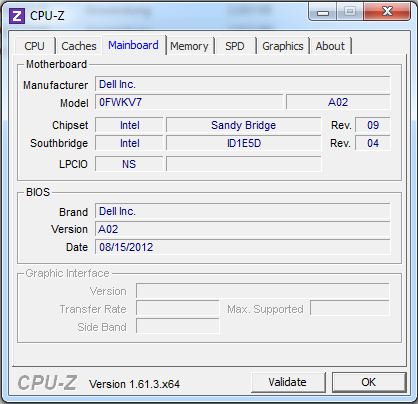418x404 pixels.
Task: Go to the SPD tab
Action: tap(235, 46)
